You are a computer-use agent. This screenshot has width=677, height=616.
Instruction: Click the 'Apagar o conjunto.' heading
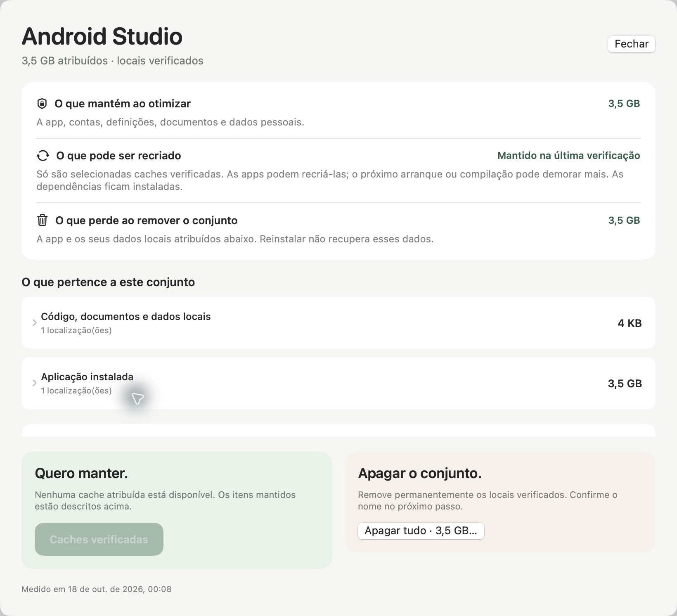420,473
